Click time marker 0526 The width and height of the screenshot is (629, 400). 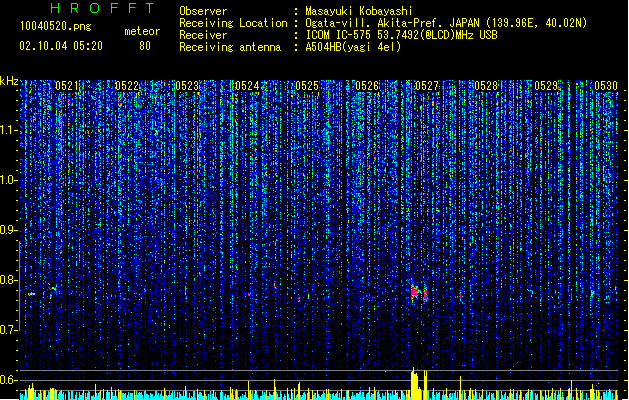[367, 86]
